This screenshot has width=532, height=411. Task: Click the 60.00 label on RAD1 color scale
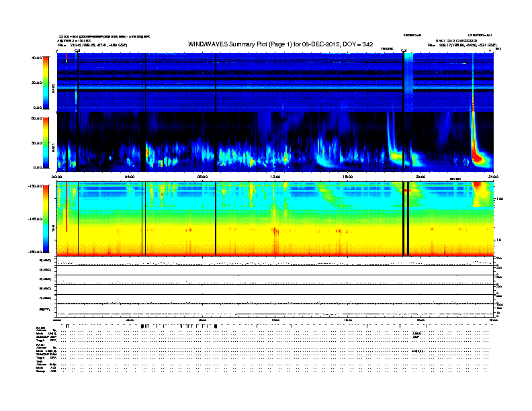click(x=36, y=118)
